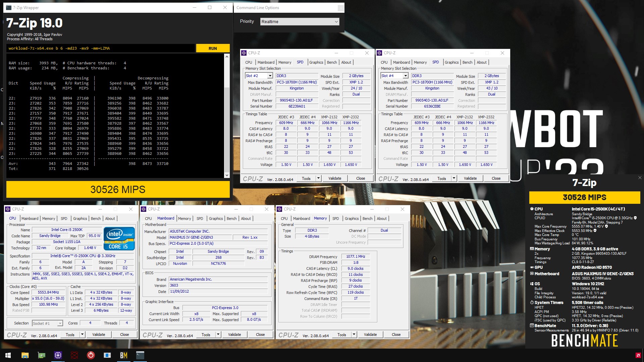Click the red power button taskbar icon
The width and height of the screenshot is (644, 362).
91,355
